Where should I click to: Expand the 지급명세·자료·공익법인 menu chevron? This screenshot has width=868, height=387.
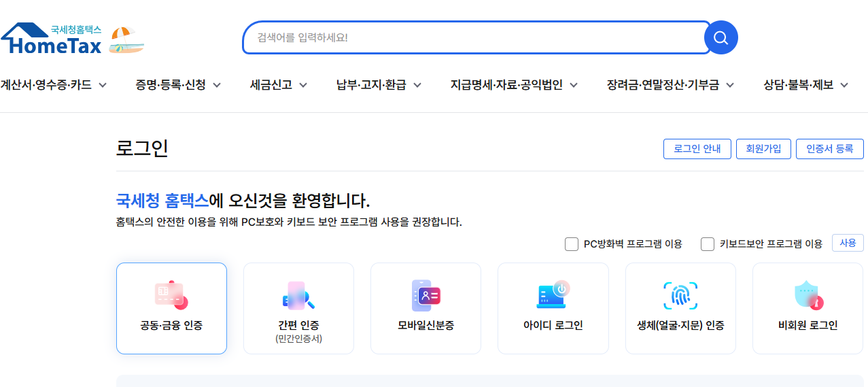click(x=574, y=85)
